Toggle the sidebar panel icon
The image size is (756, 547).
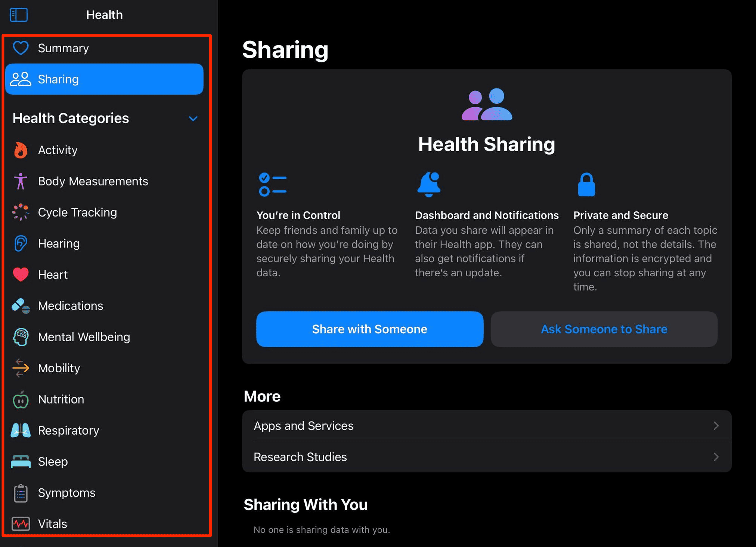tap(19, 15)
